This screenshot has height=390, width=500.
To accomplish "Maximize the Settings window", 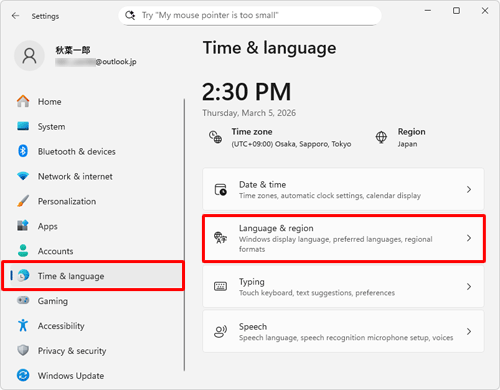I will 456,11.
